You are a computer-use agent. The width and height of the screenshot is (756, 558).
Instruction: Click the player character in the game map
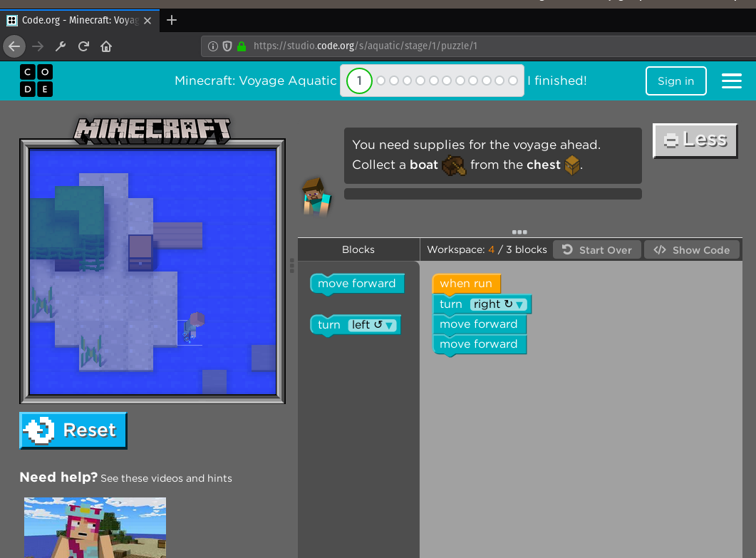(193, 327)
